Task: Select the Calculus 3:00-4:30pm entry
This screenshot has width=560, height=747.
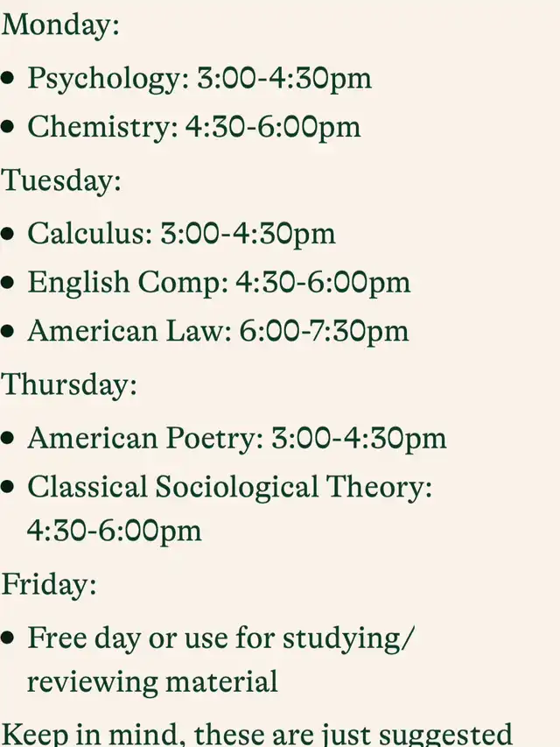Action: click(x=181, y=234)
